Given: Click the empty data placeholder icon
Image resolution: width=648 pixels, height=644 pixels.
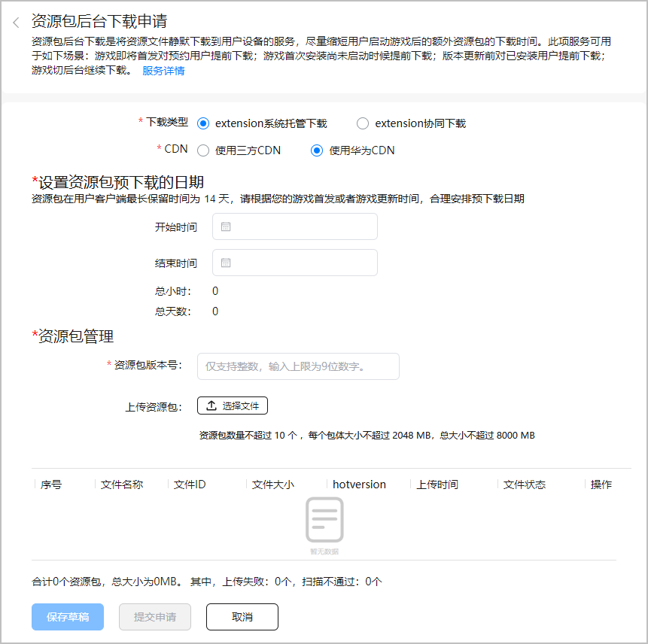Looking at the screenshot, I should coord(324,521).
